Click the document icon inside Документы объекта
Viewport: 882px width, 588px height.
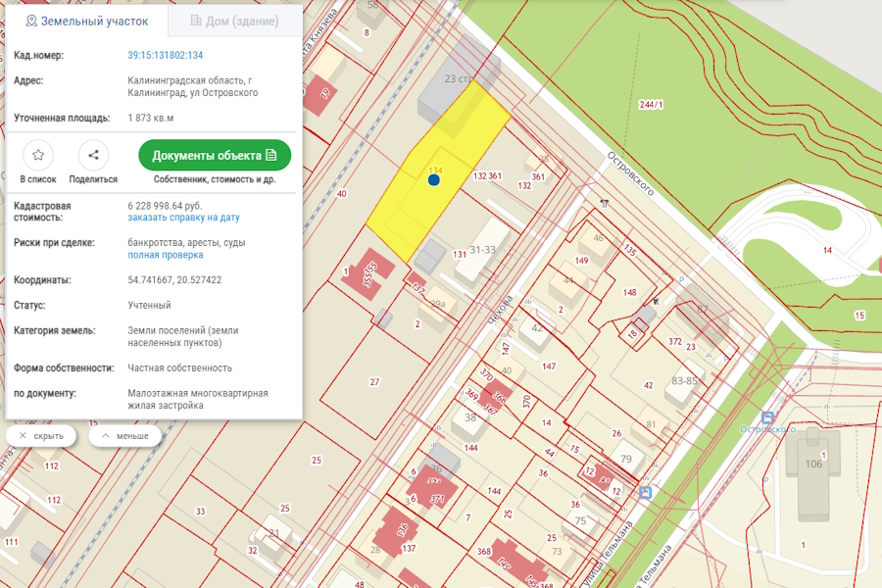[x=271, y=155]
